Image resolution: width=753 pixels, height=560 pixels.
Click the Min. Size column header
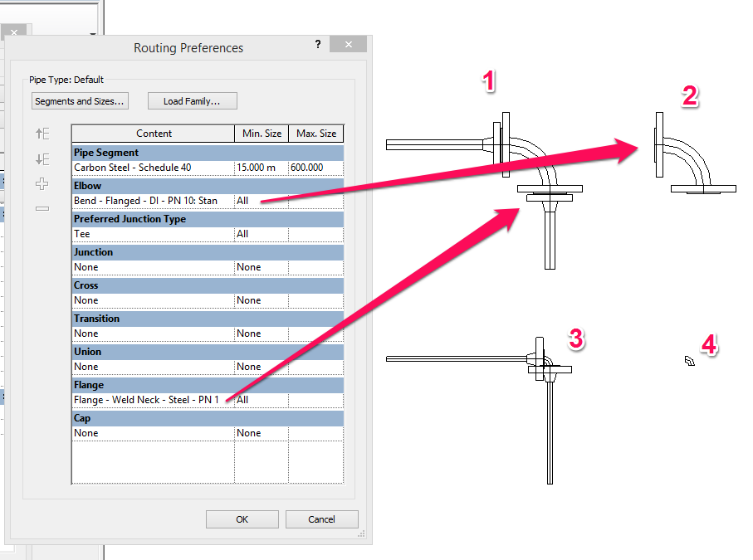(x=262, y=134)
